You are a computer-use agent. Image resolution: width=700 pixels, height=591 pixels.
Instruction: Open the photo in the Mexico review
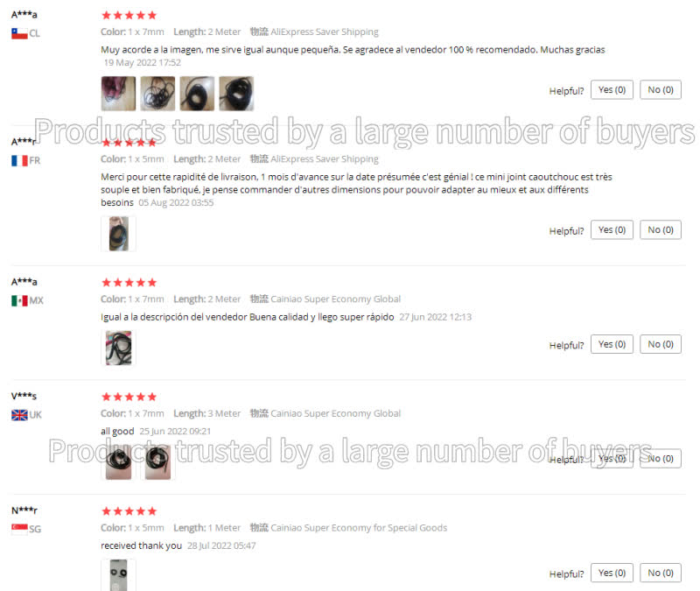(118, 348)
